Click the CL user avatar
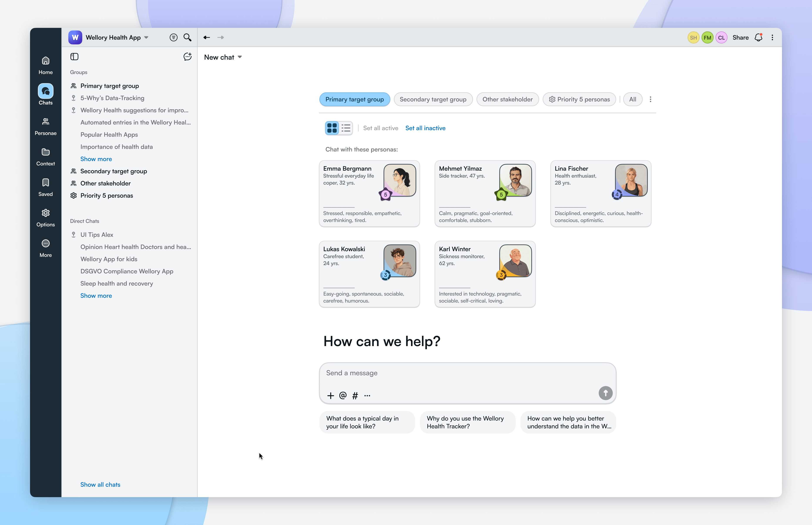The height and width of the screenshot is (525, 812). pyautogui.click(x=721, y=37)
